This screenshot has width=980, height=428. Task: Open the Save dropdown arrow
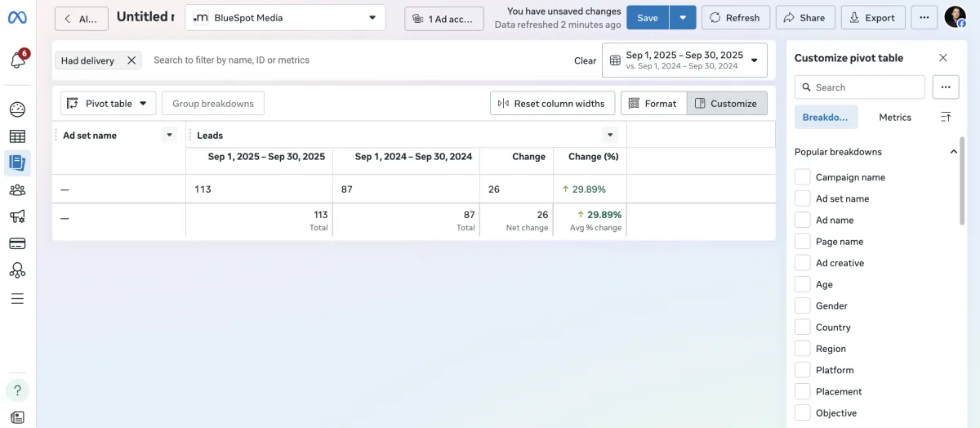[683, 17]
